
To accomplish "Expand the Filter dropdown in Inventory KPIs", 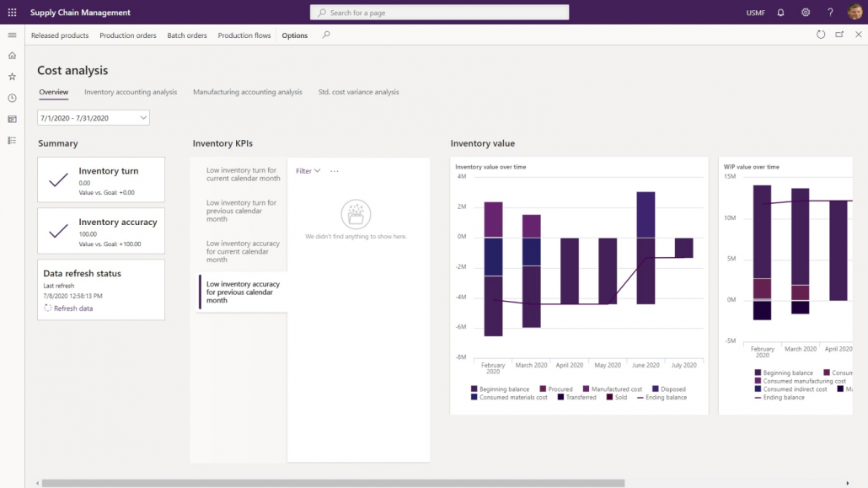I will [x=308, y=171].
